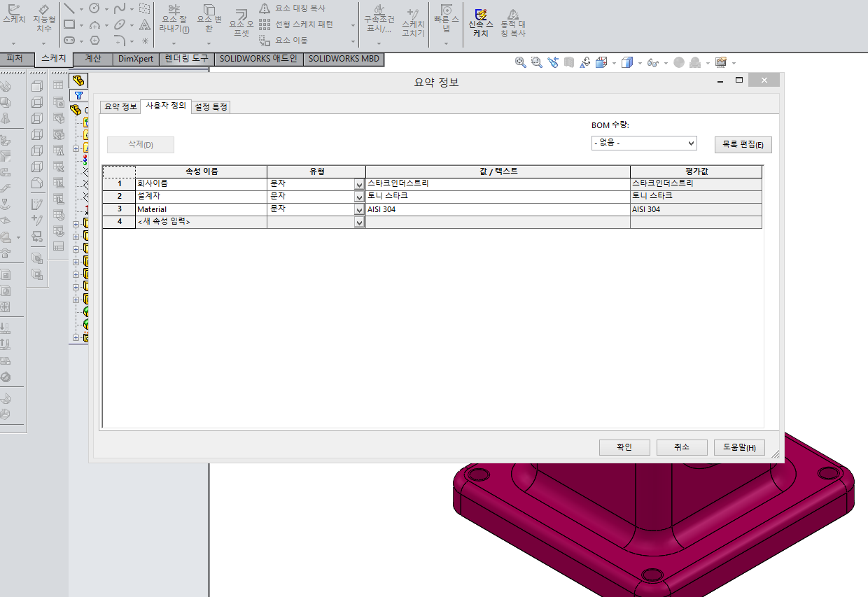
Task: Activate 신속 스케치 (Rapid Sketch)
Action: click(x=480, y=19)
